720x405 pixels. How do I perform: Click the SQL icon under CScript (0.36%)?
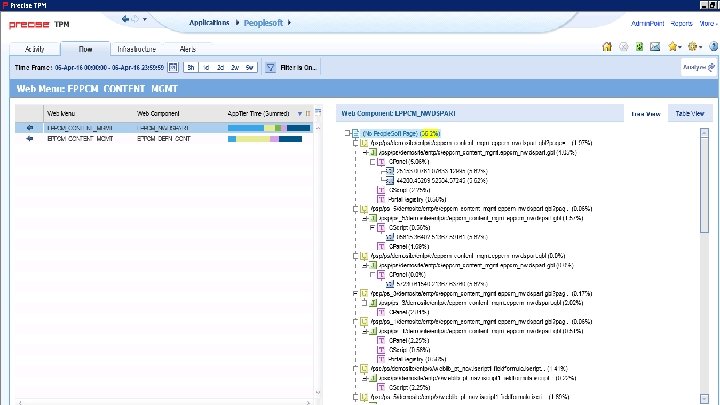tap(390, 237)
